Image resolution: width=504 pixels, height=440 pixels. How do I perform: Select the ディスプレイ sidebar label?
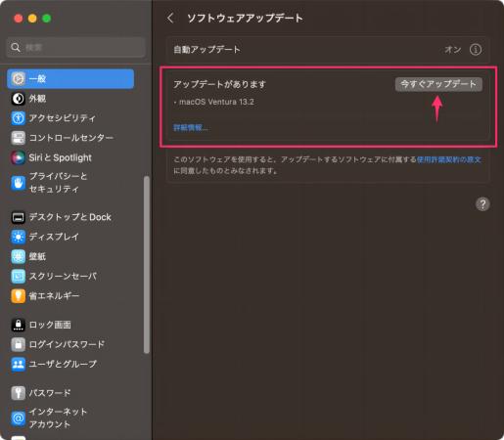tap(54, 237)
